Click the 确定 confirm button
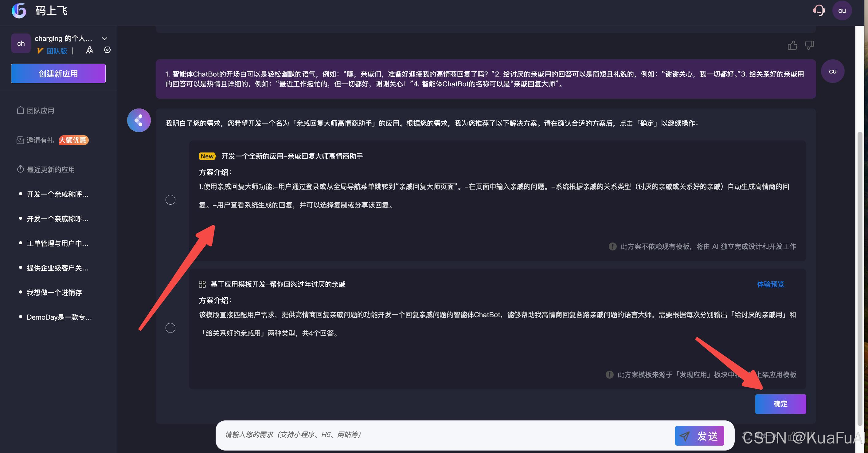 tap(780, 404)
